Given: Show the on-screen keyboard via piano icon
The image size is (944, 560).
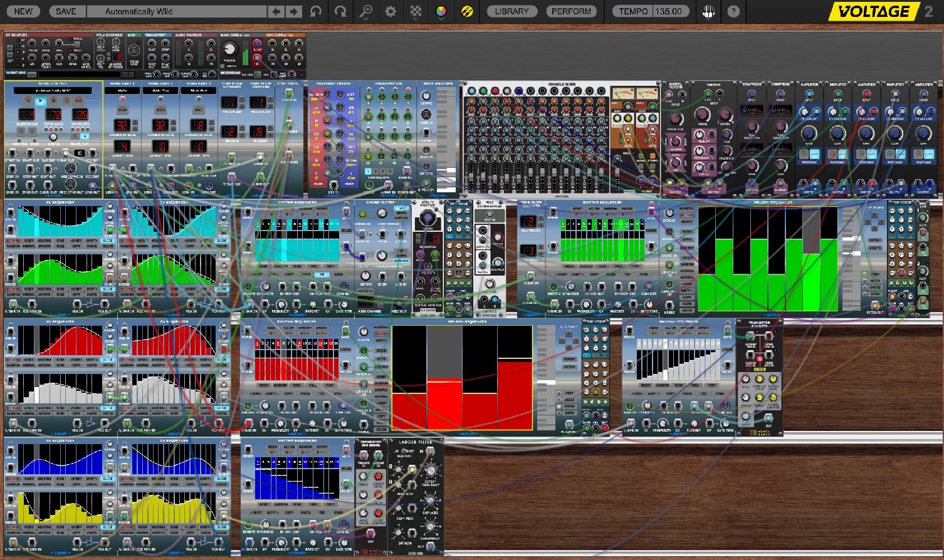Looking at the screenshot, I should [708, 11].
